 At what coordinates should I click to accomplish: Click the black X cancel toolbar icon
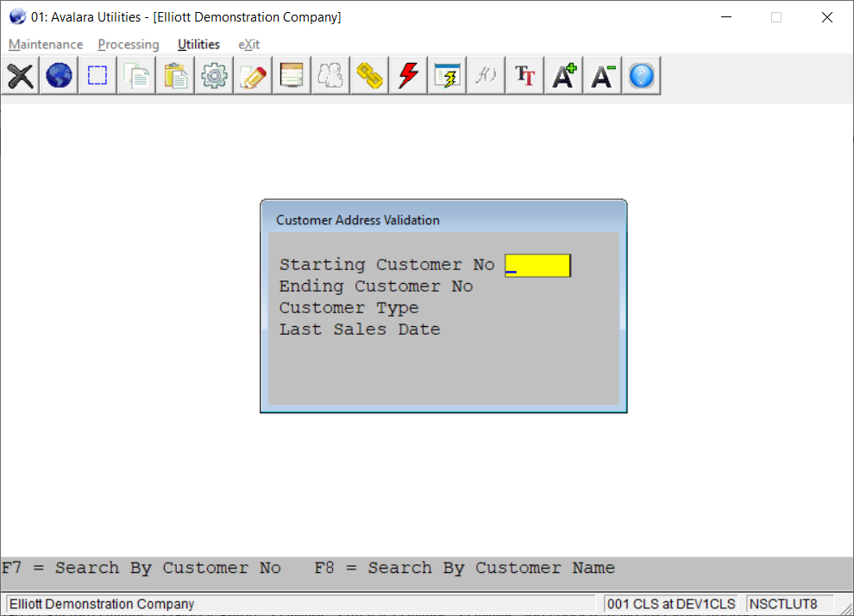click(x=20, y=76)
